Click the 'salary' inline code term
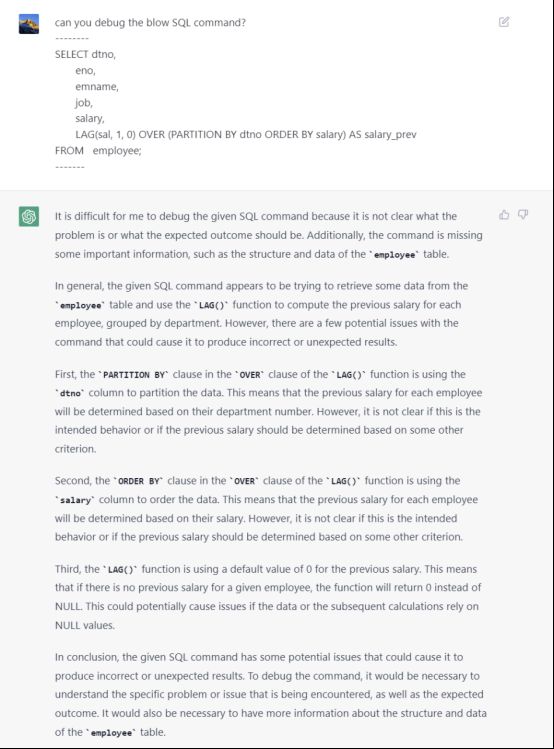The height and width of the screenshot is (749, 554). (75, 500)
